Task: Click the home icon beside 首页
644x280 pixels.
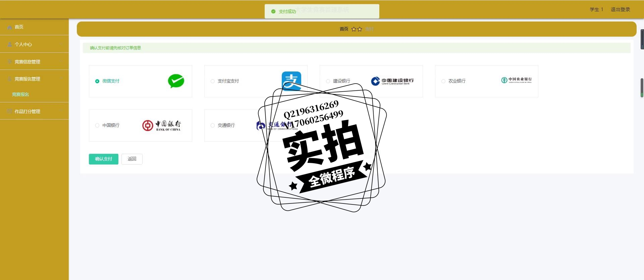Action: 10,27
